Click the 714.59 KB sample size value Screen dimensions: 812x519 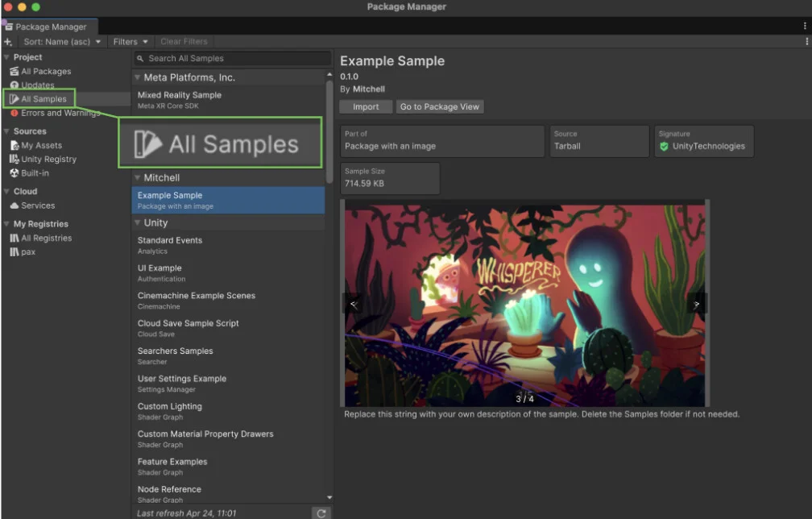pyautogui.click(x=365, y=184)
